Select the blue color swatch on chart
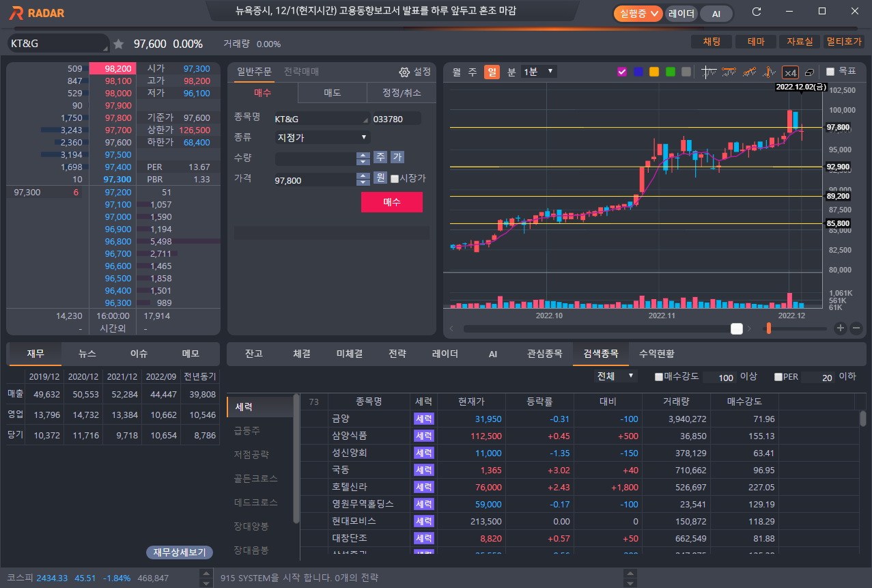Screen dimensions: 872x588 coord(638,72)
